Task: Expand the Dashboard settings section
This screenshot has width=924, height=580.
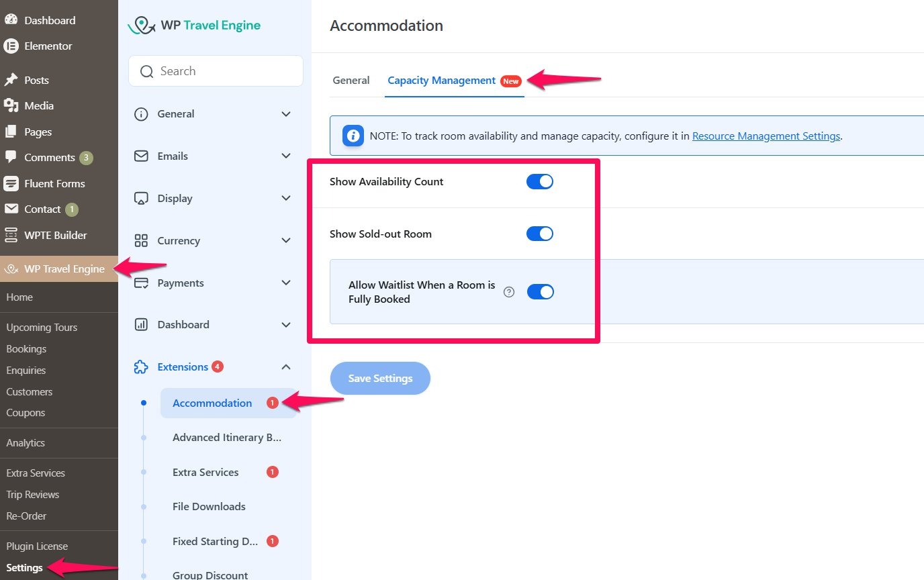Action: pos(286,325)
